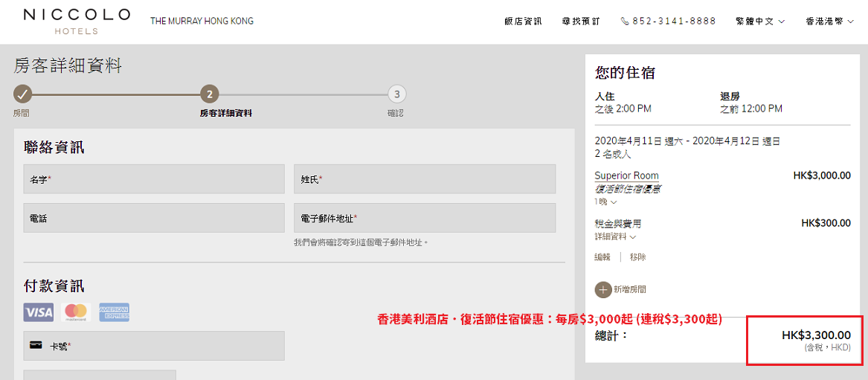
Task: Open the 飯店資訊 menu item
Action: (523, 22)
